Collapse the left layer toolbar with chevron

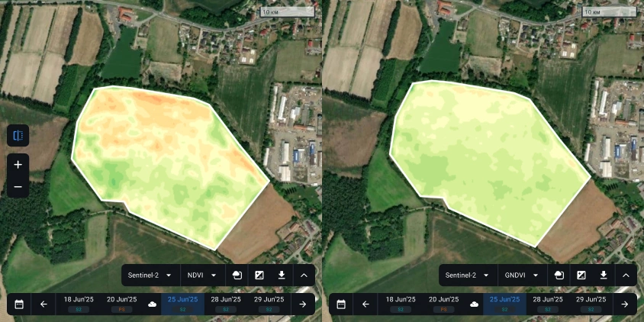(304, 275)
